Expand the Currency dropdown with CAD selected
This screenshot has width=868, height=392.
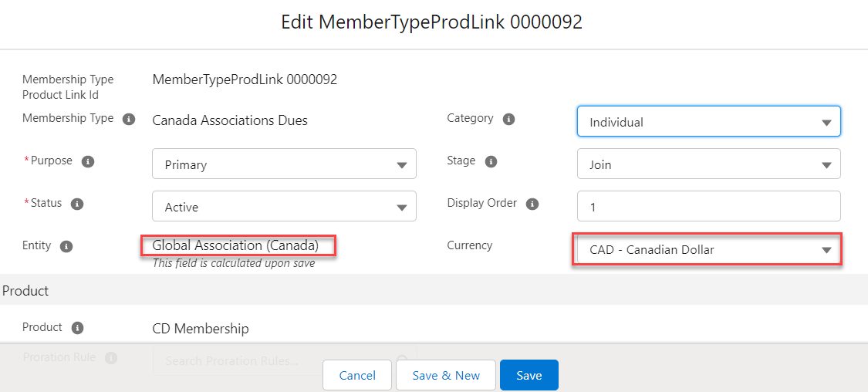(707, 250)
